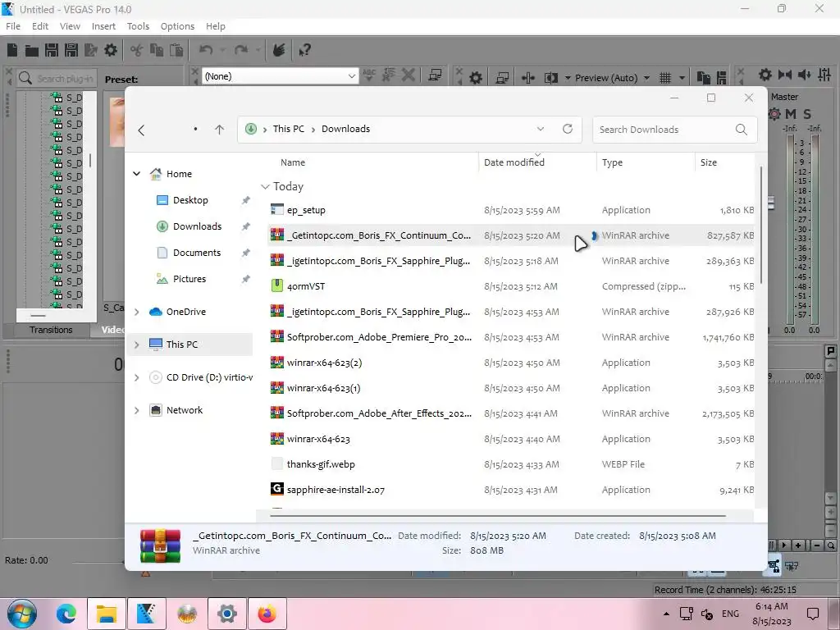840x630 pixels.
Task: Click the Dim Output speaker icon
Action: click(x=804, y=75)
